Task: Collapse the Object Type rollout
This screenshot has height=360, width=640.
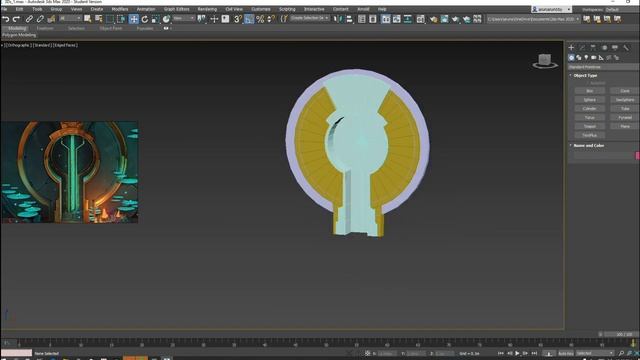Action: pyautogui.click(x=585, y=76)
